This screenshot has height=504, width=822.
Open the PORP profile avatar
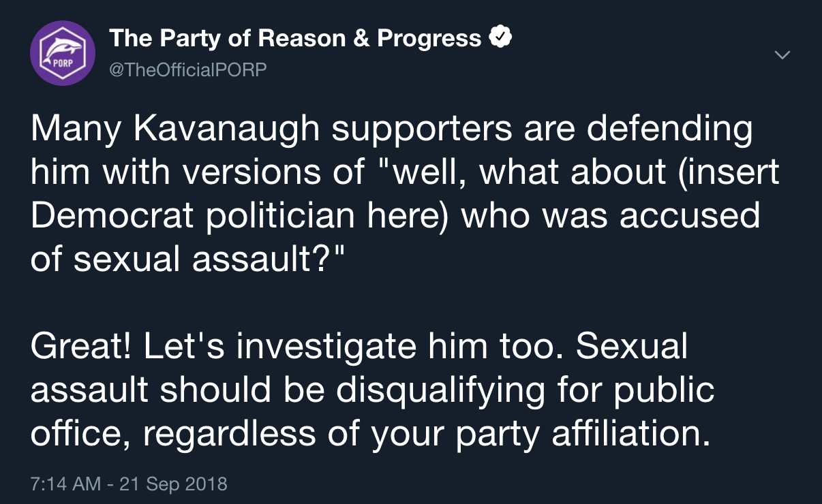(62, 53)
